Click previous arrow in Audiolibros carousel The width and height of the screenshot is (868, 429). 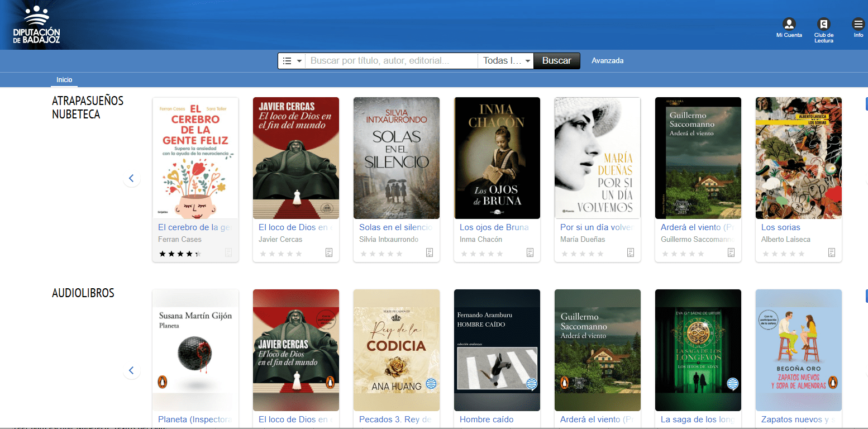point(131,370)
